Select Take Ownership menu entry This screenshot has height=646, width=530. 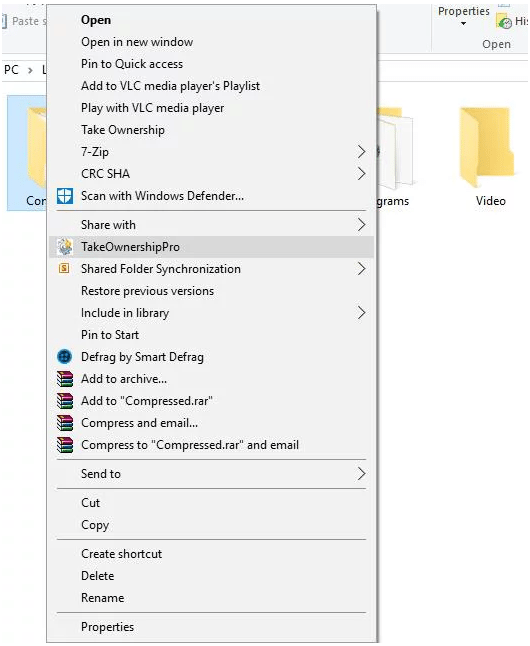pos(211,130)
